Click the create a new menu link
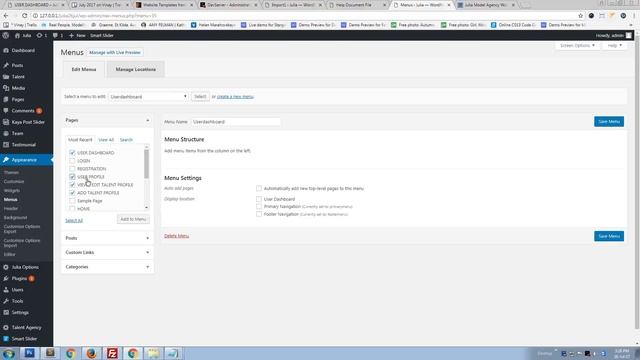 235,97
